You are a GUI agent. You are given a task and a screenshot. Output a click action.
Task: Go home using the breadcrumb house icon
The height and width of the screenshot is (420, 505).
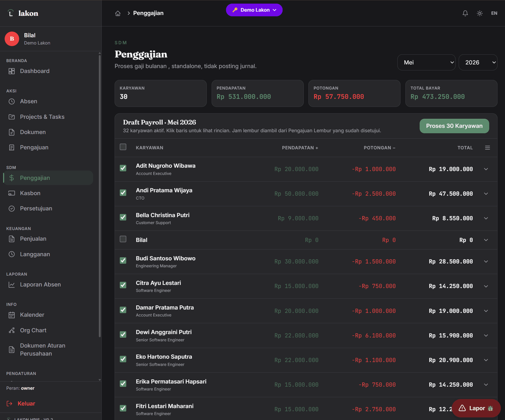click(118, 13)
